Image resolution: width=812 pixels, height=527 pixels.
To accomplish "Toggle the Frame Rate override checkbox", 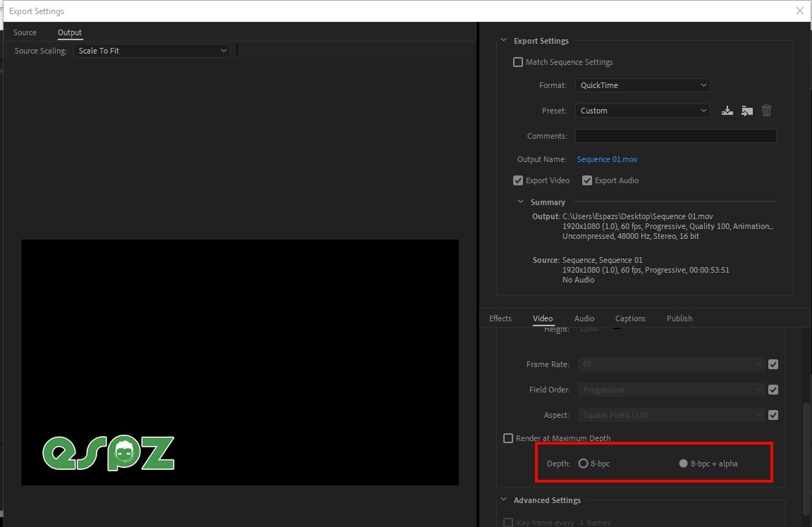I will click(x=773, y=364).
